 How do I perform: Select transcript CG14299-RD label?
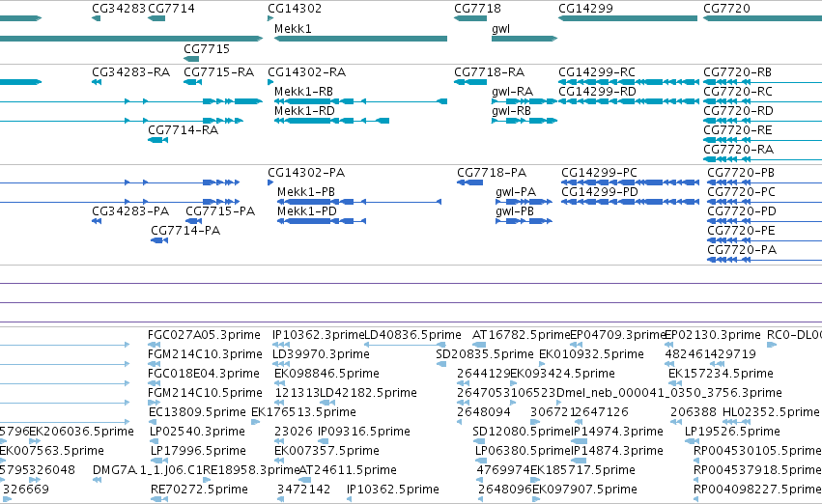click(x=597, y=92)
